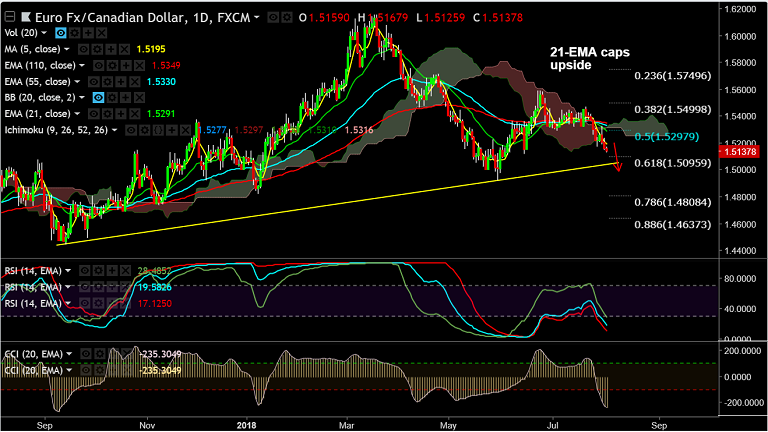Expand MA (5, close) dropdown arrow
The height and width of the screenshot is (432, 768).
pyautogui.click(x=67, y=49)
